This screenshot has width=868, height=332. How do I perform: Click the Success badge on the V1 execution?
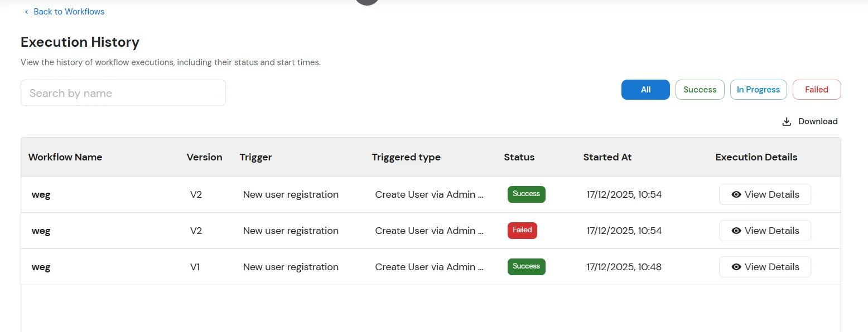pyautogui.click(x=526, y=266)
